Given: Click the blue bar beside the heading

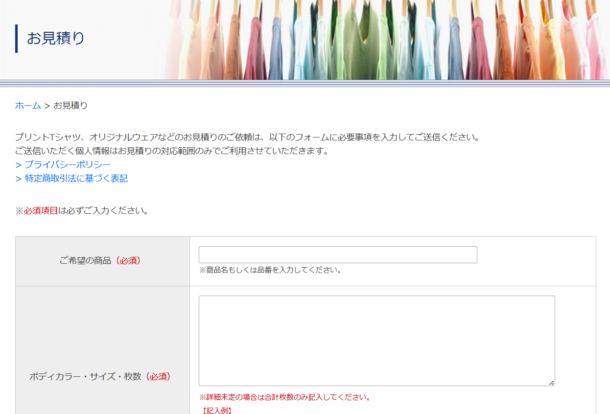Looking at the screenshot, I should (16, 39).
